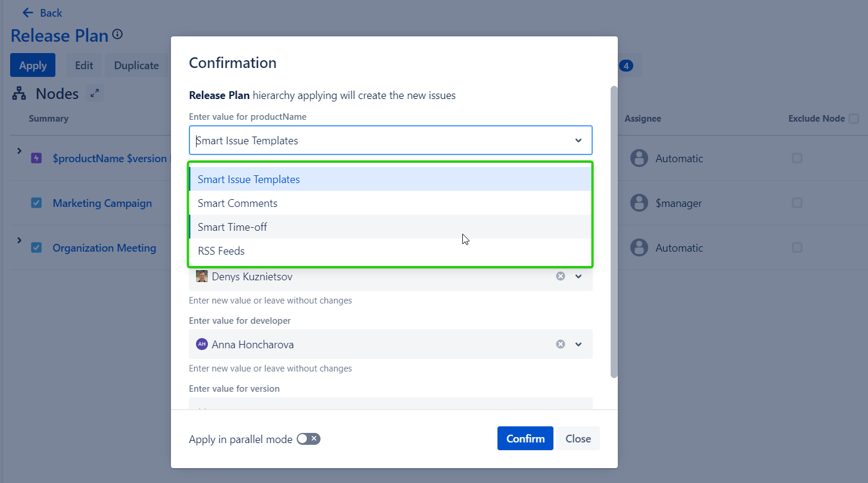Image resolution: width=868 pixels, height=483 pixels.
Task: Click the purple epic icon beside $productName
Action: tap(36, 158)
